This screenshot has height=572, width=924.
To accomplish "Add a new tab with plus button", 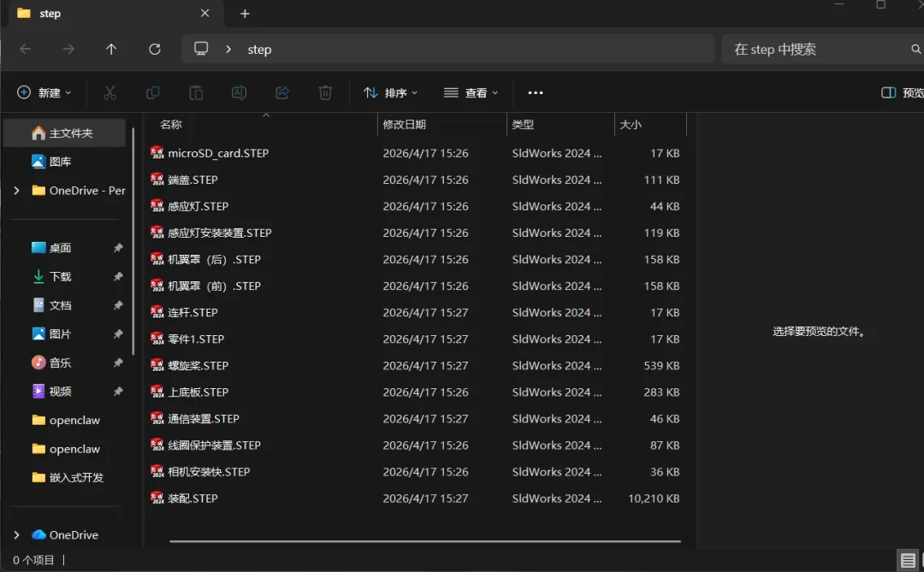I will [x=246, y=14].
